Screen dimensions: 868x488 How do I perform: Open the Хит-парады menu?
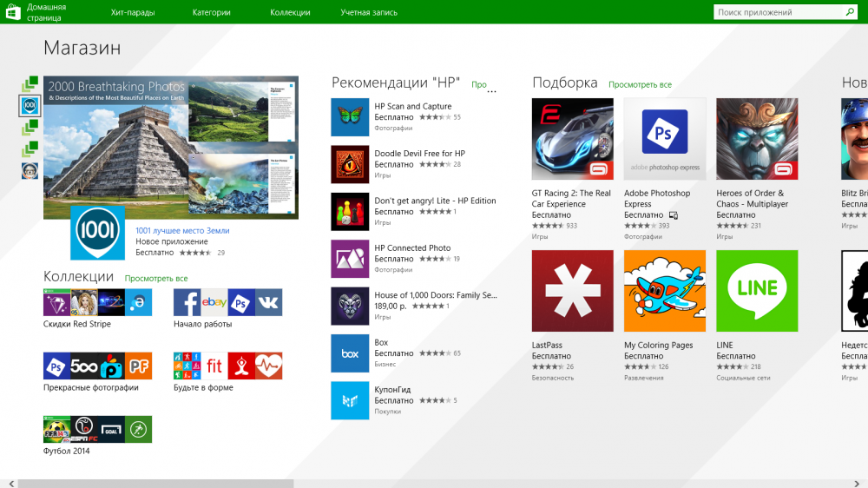pos(133,12)
